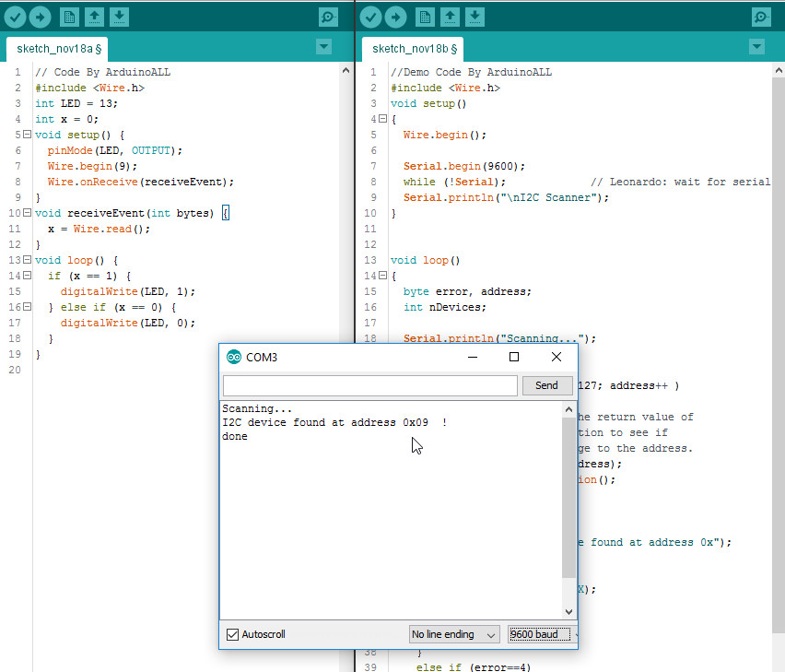Open Serial Monitor from the sketch_nov18a toolbar

click(328, 17)
